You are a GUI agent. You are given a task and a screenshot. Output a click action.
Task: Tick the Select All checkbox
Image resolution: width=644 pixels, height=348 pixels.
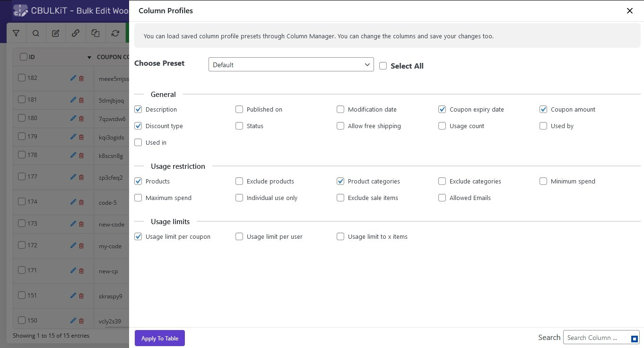pyautogui.click(x=383, y=66)
